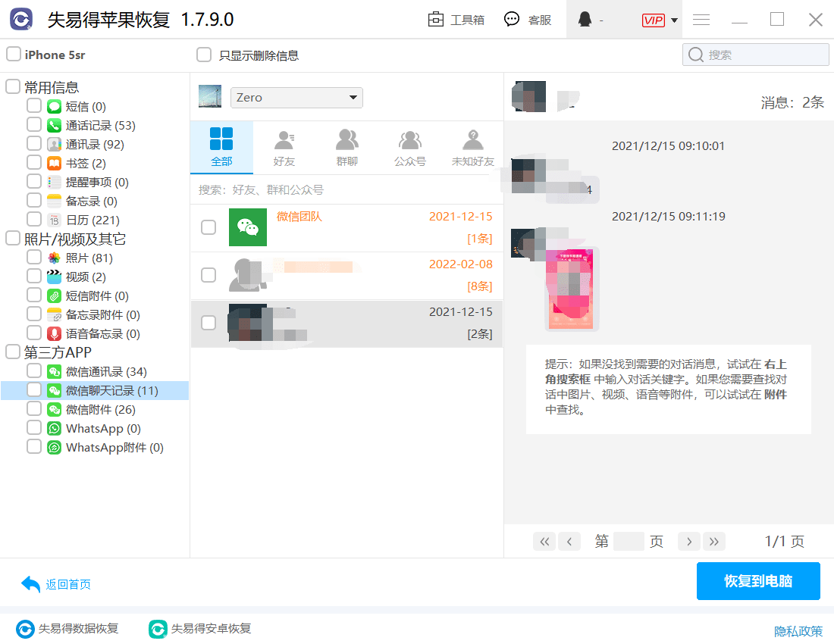834x644 pixels.
Task: Click the 微信团队 green WeChat avatar
Action: click(248, 227)
